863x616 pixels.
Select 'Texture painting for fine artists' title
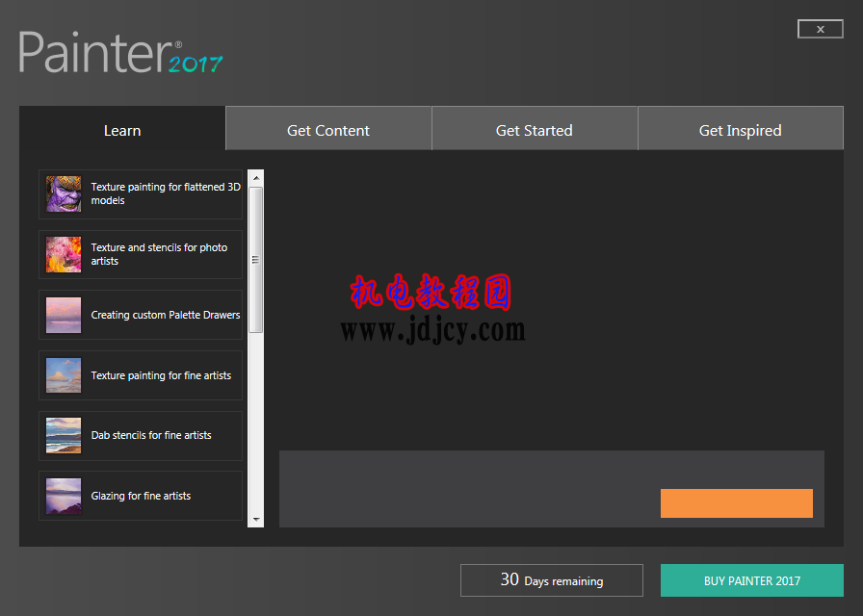161,375
